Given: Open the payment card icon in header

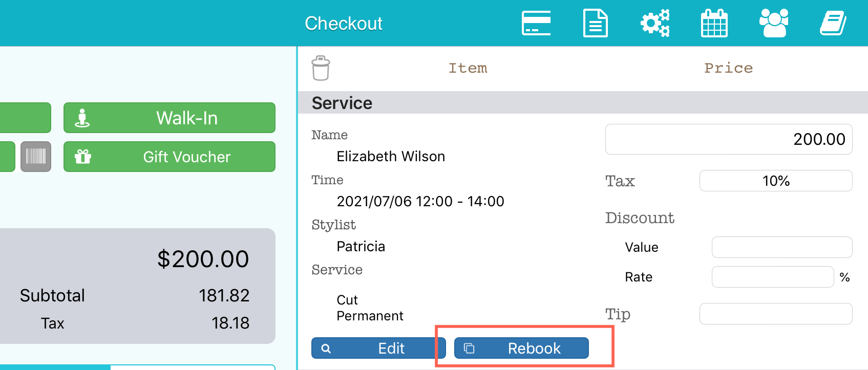Looking at the screenshot, I should tap(536, 23).
